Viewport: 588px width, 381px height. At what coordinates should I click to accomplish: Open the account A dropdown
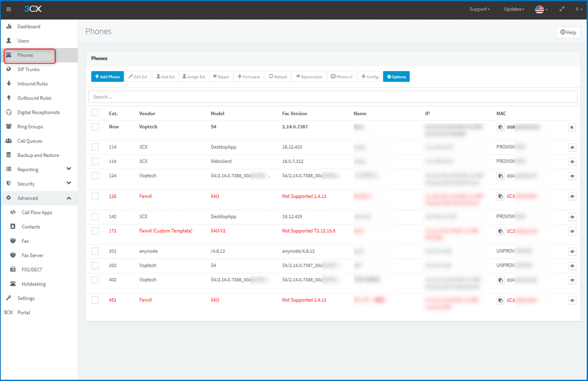tap(579, 9)
